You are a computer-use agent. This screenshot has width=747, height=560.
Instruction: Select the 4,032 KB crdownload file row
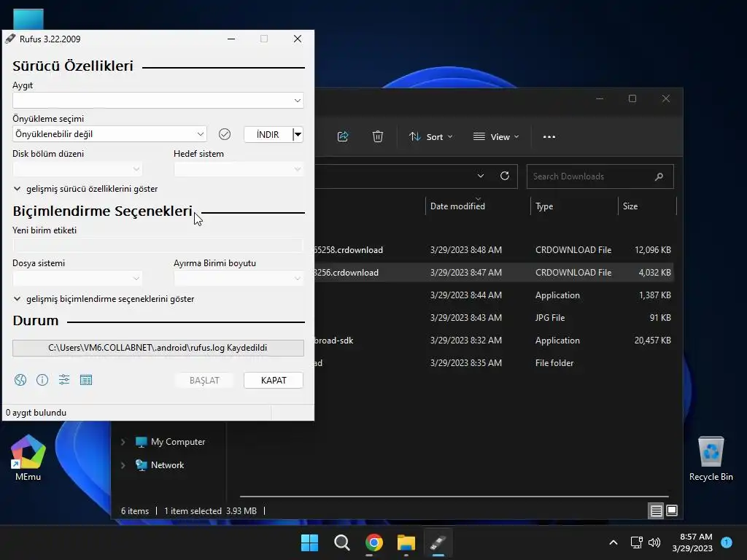[x=493, y=273]
